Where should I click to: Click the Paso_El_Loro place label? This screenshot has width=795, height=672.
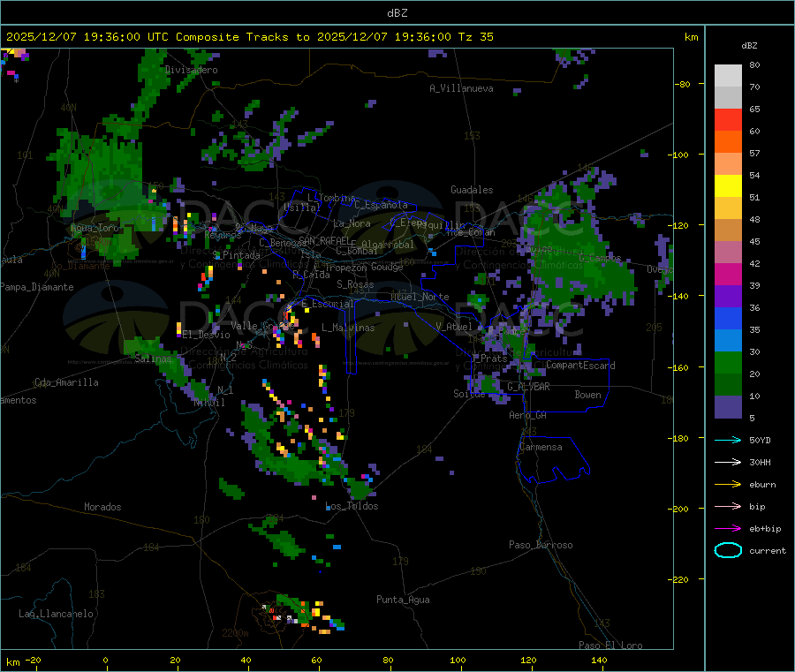click(x=610, y=646)
